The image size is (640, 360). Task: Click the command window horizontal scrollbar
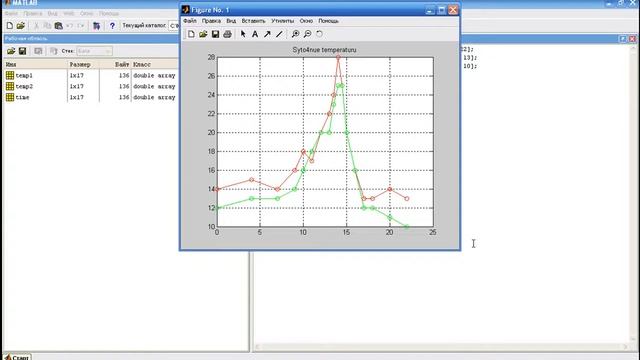click(441, 347)
